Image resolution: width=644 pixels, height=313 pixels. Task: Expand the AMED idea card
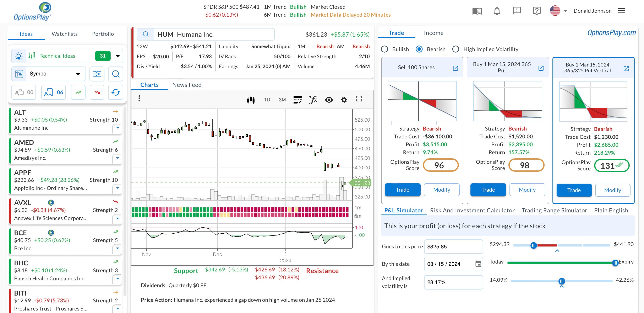[x=118, y=158]
